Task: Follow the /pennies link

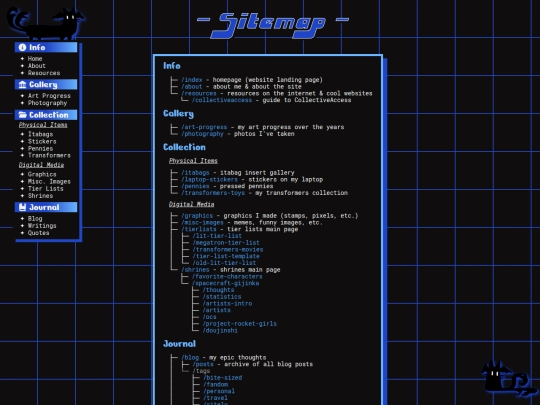Action: tap(195, 186)
